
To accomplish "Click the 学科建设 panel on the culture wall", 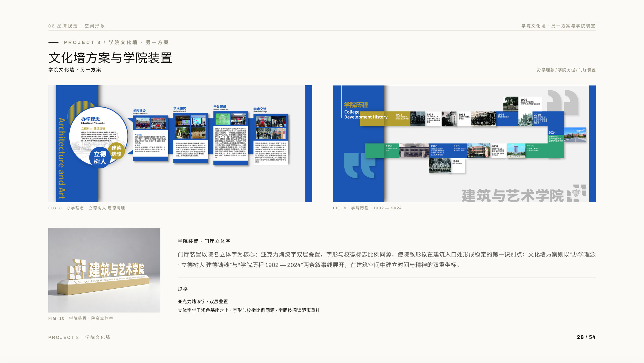I will pyautogui.click(x=151, y=135).
